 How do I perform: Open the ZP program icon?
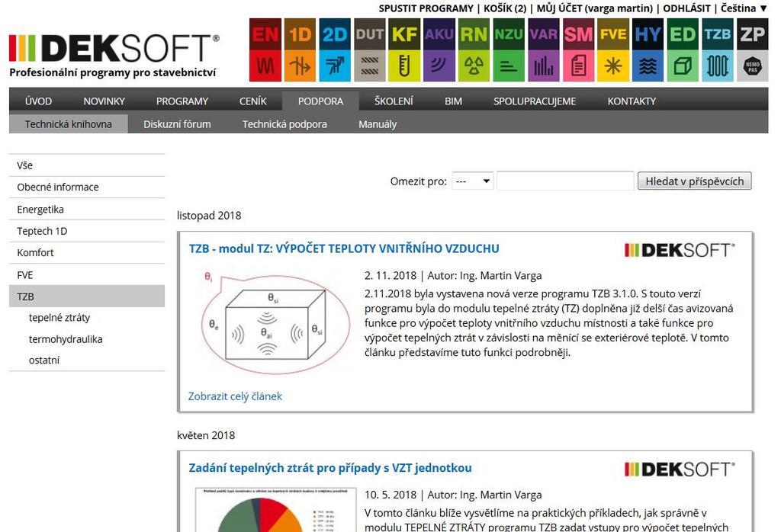click(x=752, y=50)
